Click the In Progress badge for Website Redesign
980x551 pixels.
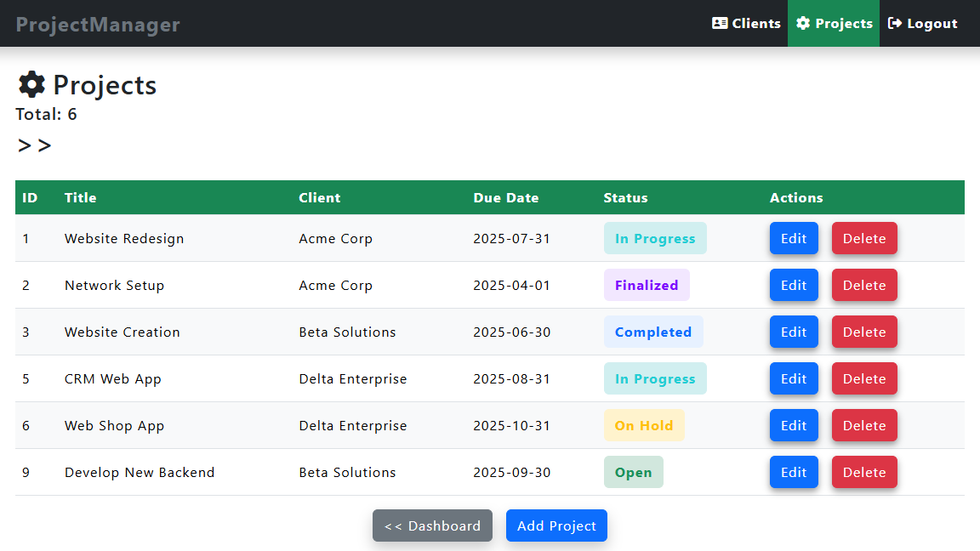[x=655, y=238]
